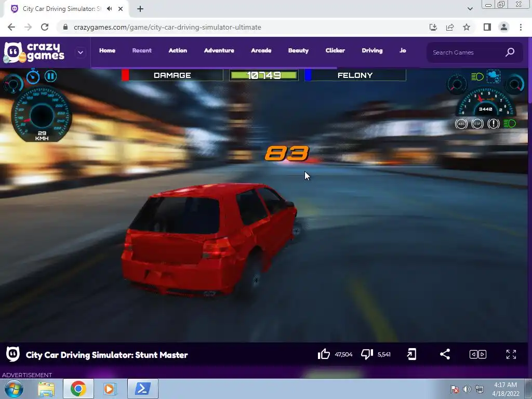Click the tachometer showing 3440
The width and height of the screenshot is (532, 399).
click(x=486, y=102)
